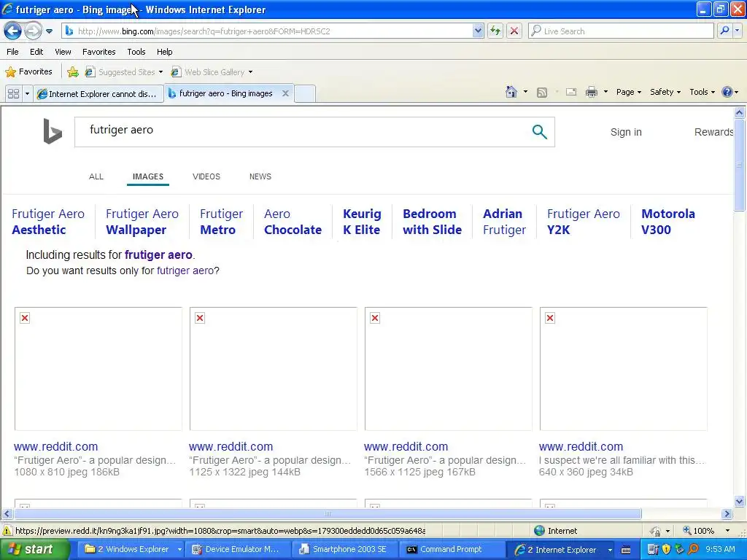Viewport: 747px width, 560px height.
Task: Close the futriger aero Bing images tab
Action: 285,93
